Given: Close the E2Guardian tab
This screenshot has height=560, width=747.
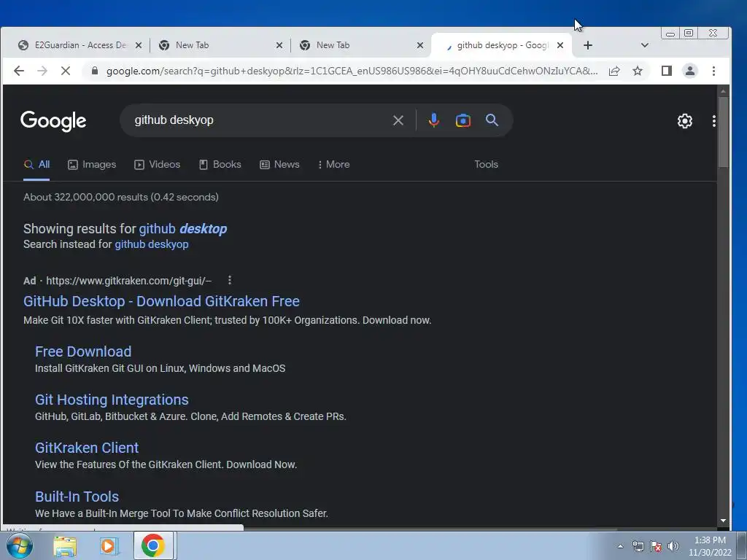Looking at the screenshot, I should (138, 45).
